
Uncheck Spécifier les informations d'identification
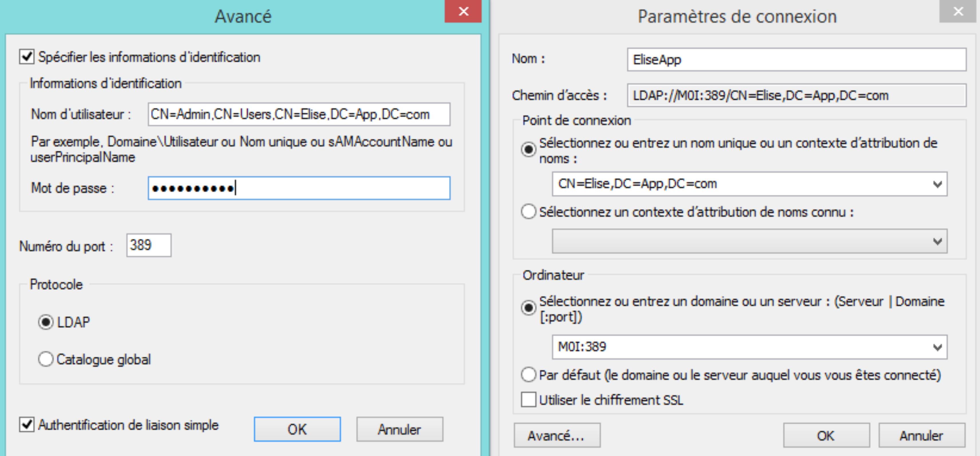coord(27,57)
